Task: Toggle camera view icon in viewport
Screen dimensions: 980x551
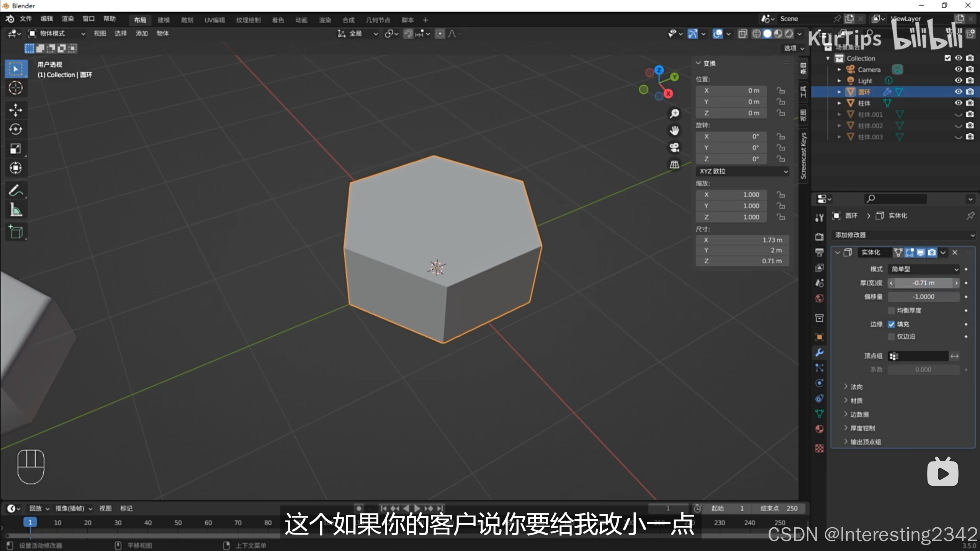Action: 674,147
